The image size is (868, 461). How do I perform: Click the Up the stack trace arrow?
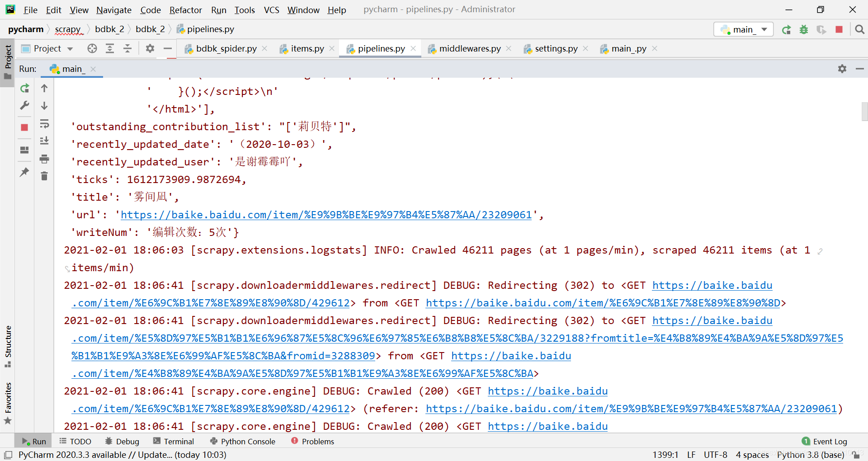(44, 88)
